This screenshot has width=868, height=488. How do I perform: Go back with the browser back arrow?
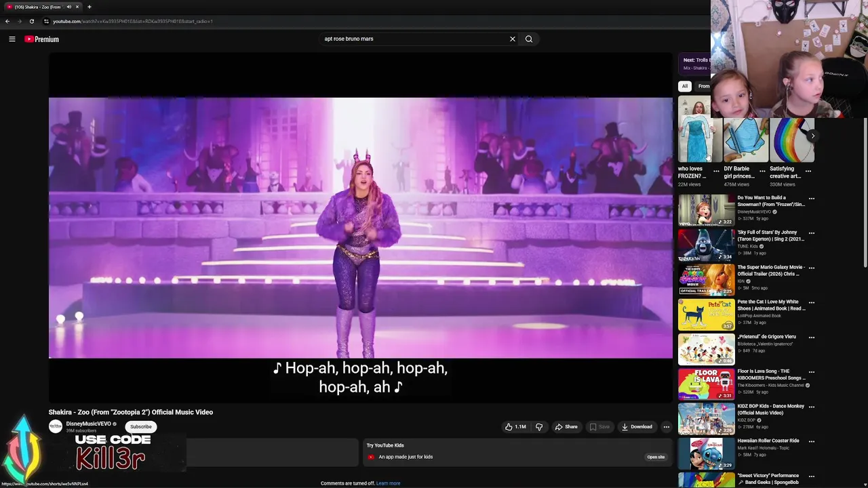(x=7, y=21)
